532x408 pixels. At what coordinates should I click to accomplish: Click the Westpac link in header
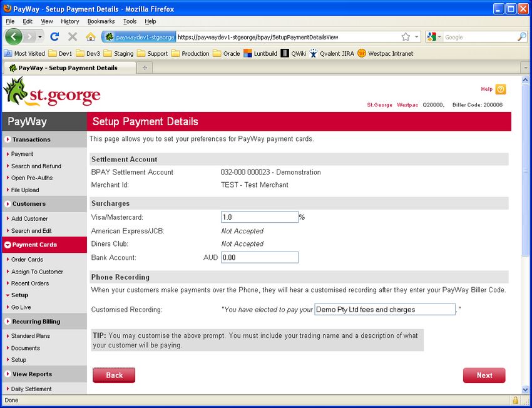(x=407, y=105)
